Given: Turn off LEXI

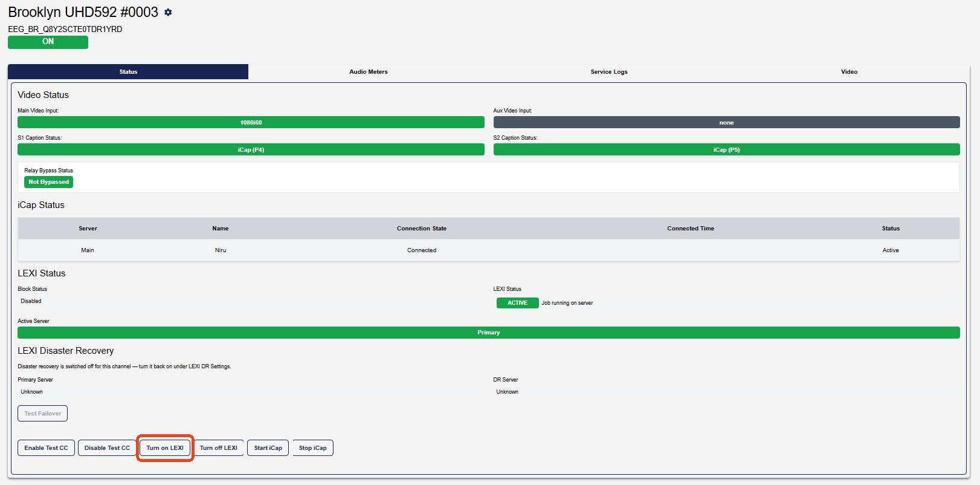Looking at the screenshot, I should [219, 448].
